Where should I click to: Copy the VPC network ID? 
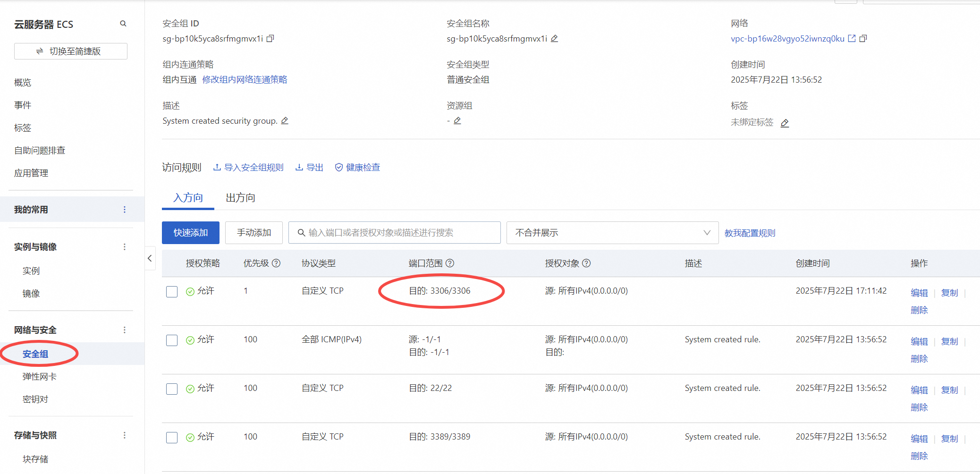coord(863,39)
